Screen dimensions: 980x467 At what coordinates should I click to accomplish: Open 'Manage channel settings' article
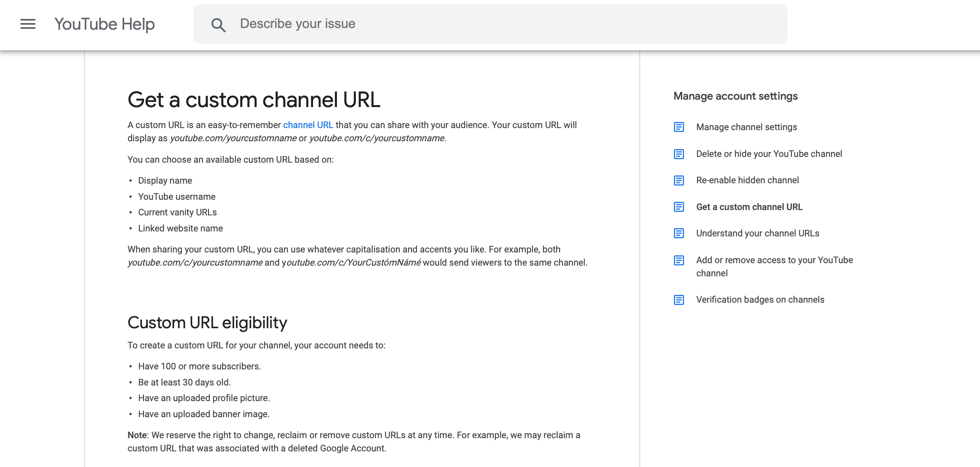tap(746, 127)
